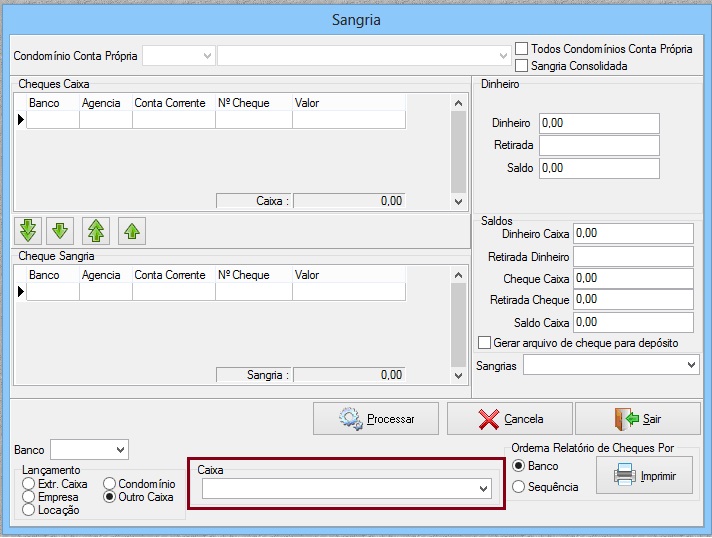
Task: Tick Gerar arquivo de cheque para depósito
Action: tap(485, 343)
